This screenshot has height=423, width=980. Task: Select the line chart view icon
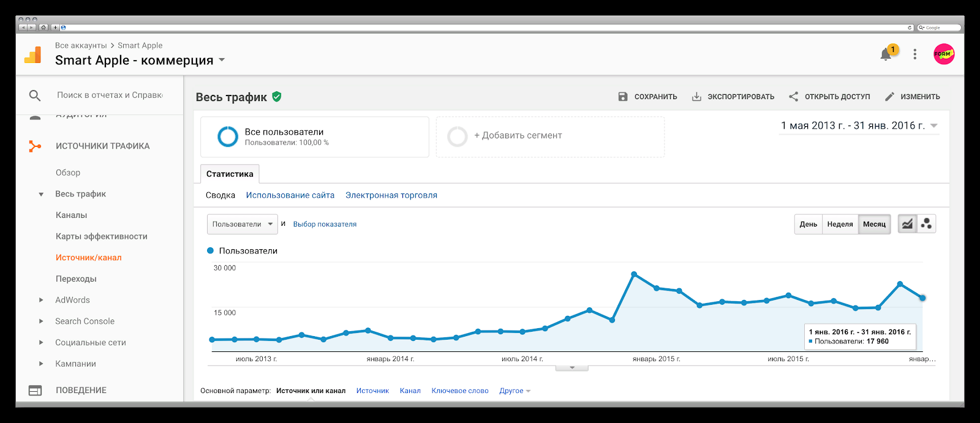tap(907, 224)
